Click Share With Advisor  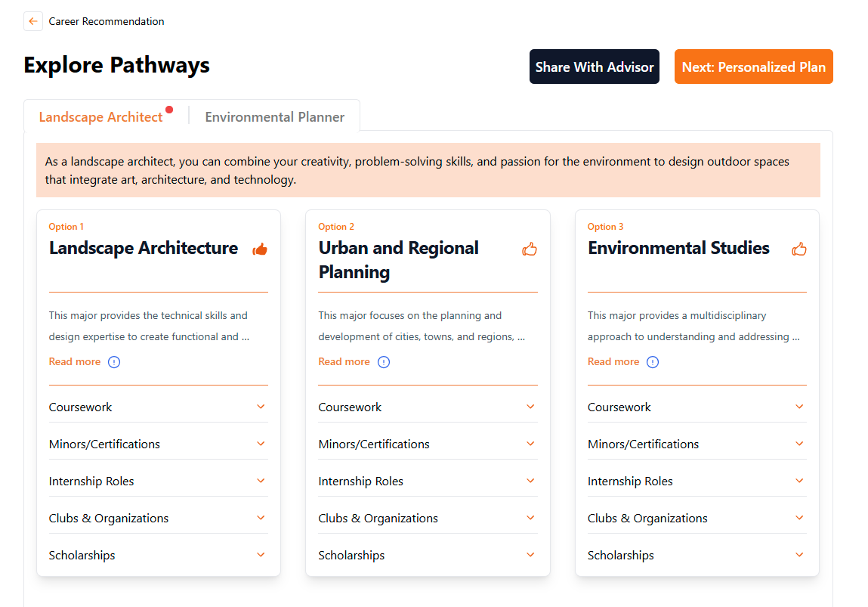[x=594, y=67]
